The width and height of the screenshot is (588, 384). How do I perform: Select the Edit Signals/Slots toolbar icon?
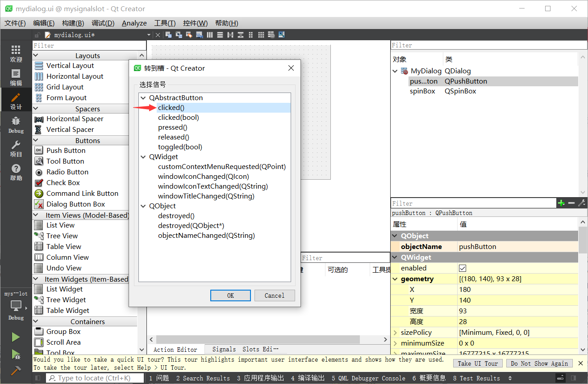pyautogui.click(x=179, y=35)
